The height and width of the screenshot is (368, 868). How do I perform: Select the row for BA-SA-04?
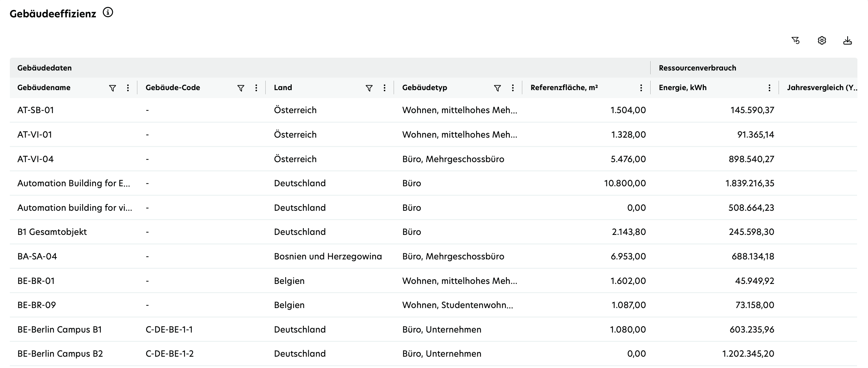pyautogui.click(x=37, y=256)
